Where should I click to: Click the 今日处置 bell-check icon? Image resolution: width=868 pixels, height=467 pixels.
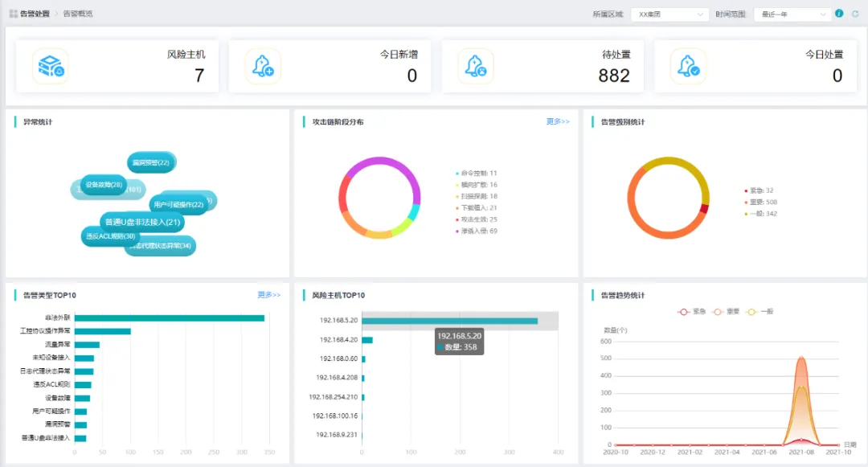[x=687, y=67]
